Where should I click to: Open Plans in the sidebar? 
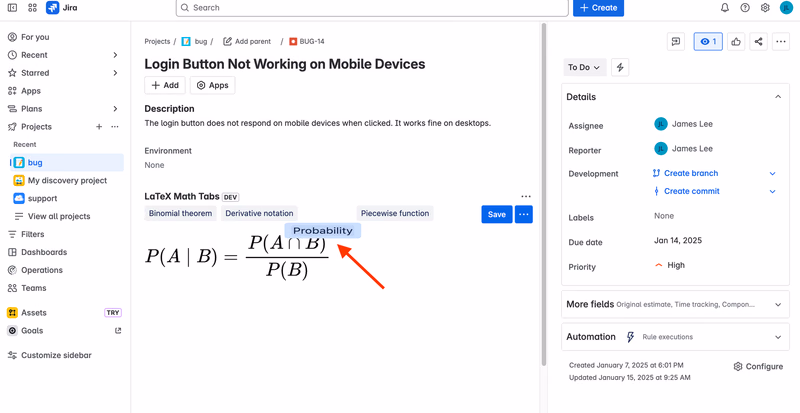pyautogui.click(x=32, y=109)
